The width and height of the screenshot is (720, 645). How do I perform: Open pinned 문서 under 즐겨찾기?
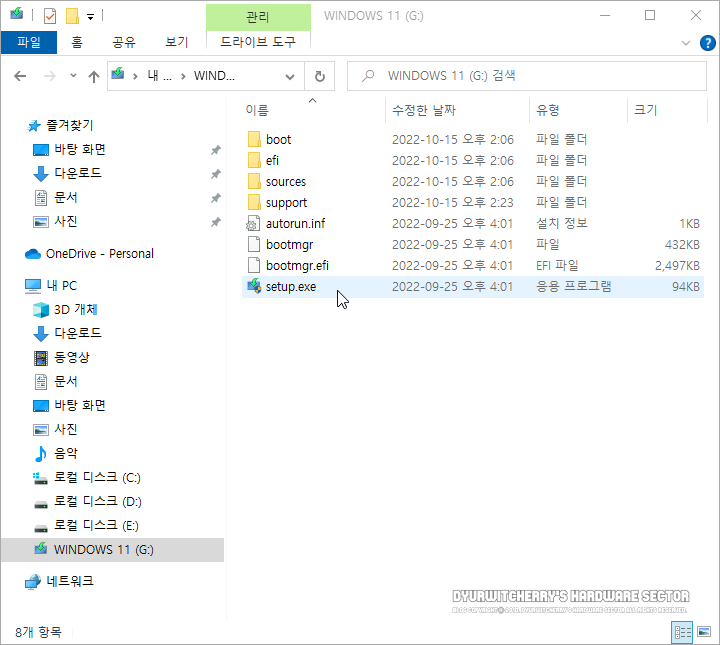[66, 198]
